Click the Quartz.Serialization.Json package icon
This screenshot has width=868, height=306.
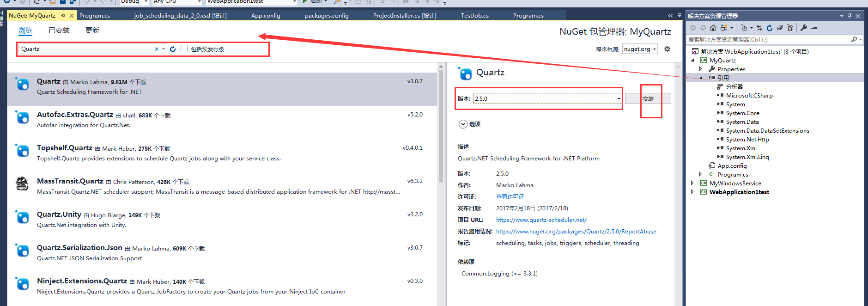point(22,251)
